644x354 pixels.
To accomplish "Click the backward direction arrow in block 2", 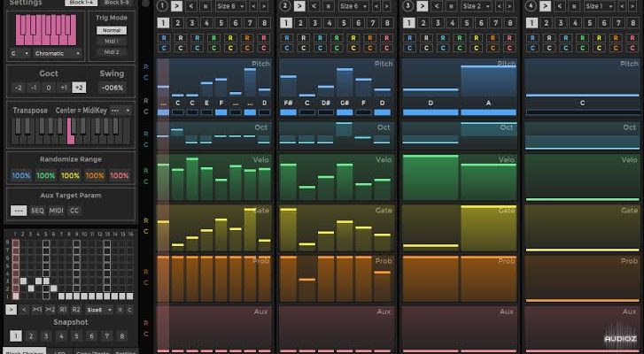I will (x=314, y=6).
